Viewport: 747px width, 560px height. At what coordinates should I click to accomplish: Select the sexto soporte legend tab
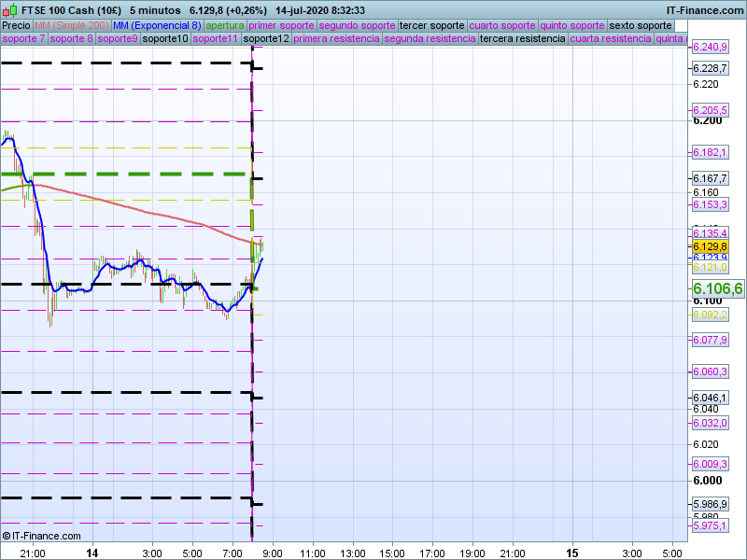point(640,25)
